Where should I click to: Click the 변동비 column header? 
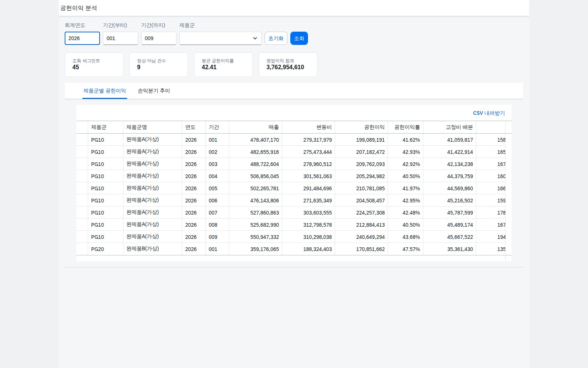309,127
